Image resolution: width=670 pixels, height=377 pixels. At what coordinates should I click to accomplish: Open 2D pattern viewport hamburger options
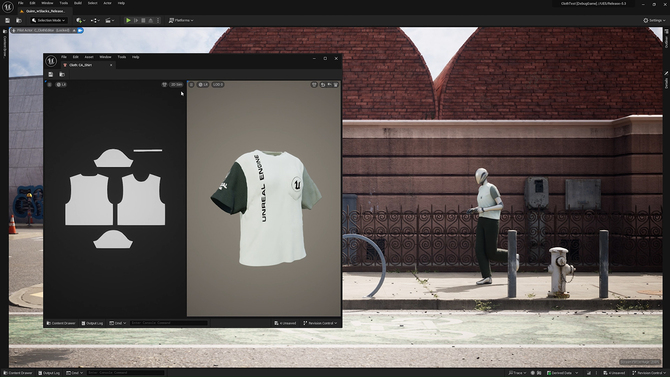50,85
